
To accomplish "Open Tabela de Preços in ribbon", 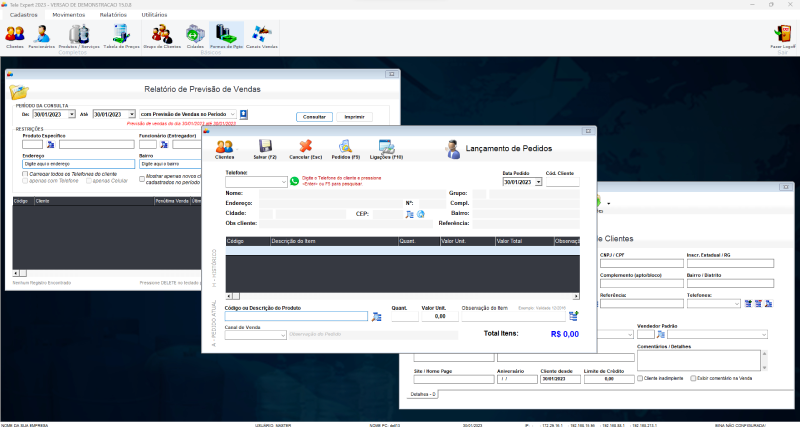I will click(x=121, y=36).
